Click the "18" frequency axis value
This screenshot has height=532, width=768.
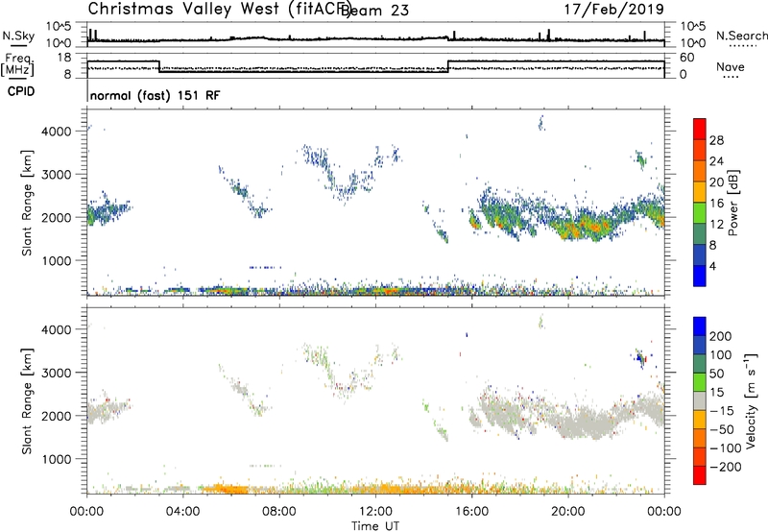click(x=64, y=58)
